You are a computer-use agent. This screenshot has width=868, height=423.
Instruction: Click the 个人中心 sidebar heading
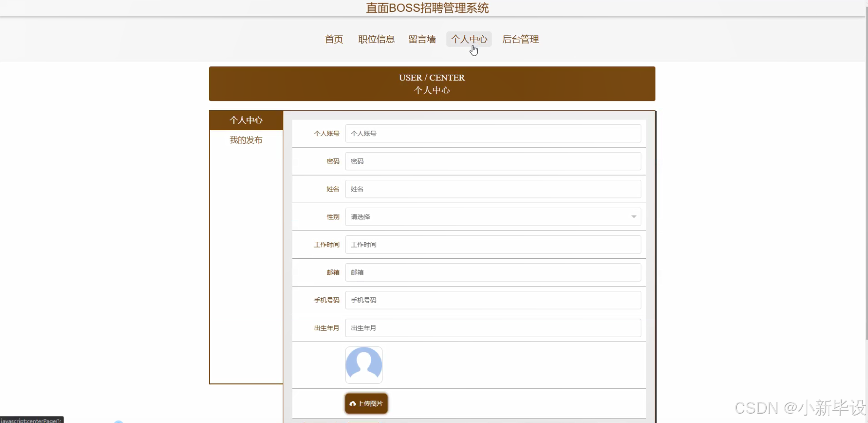point(246,120)
